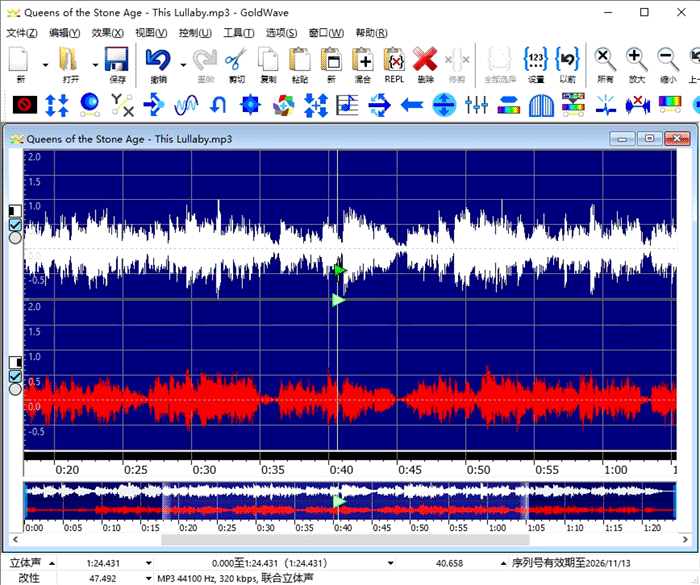
Task: Expand the New (新) button dropdown arrow
Action: click(45, 65)
